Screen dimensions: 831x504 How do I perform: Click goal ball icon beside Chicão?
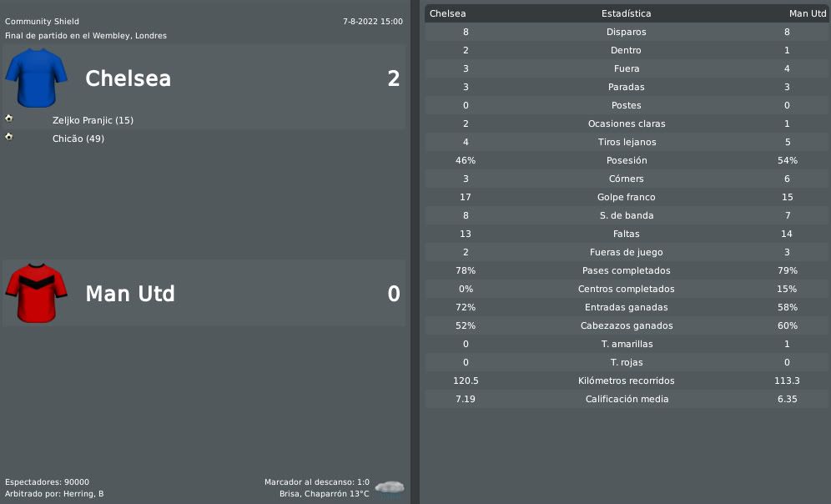click(x=9, y=137)
